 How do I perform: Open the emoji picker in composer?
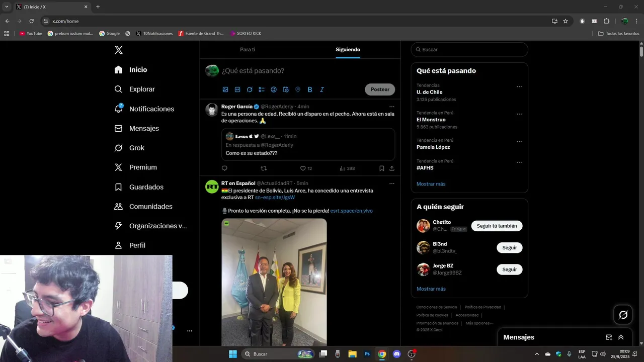pyautogui.click(x=274, y=89)
